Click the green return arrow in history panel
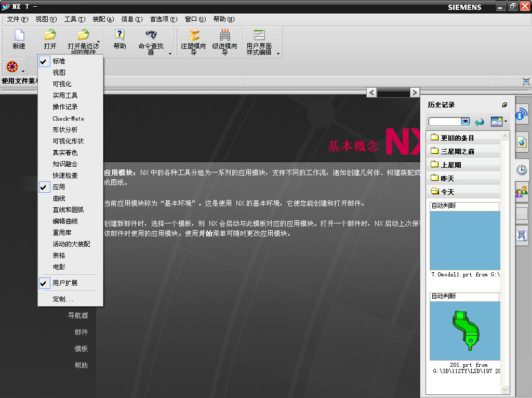532x398 pixels. click(x=480, y=122)
